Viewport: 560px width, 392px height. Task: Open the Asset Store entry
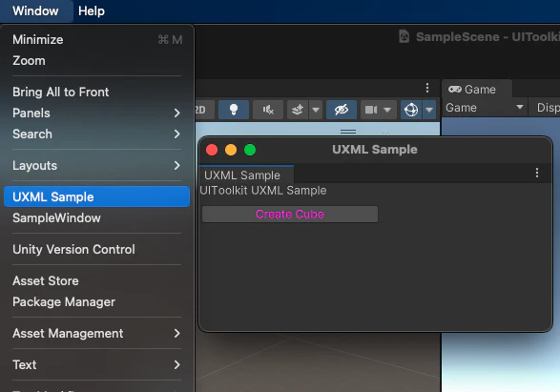(96, 281)
